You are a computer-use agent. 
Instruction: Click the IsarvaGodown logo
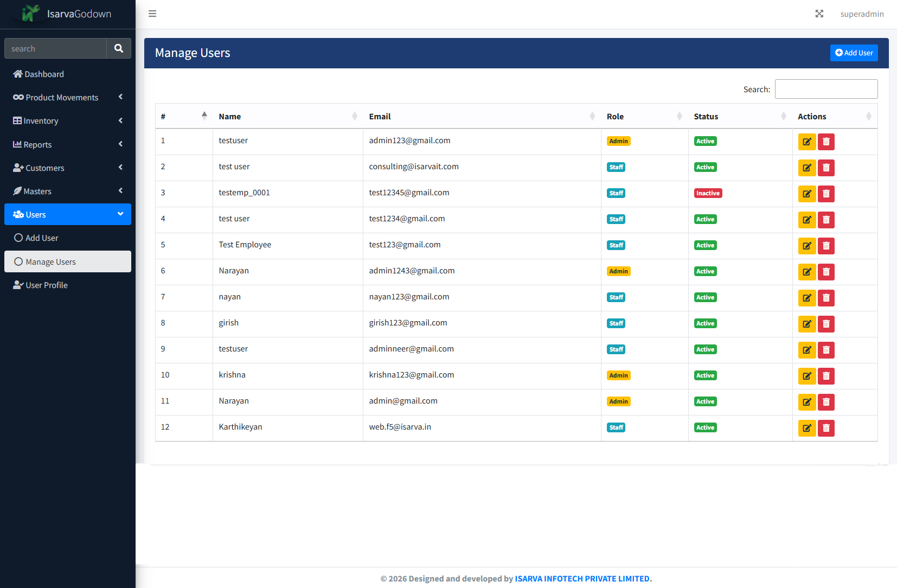67,14
